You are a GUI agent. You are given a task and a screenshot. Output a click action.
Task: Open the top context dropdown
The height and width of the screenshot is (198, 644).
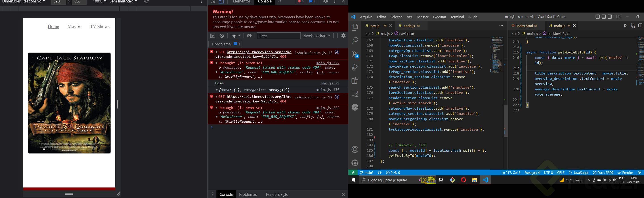tap(235, 36)
